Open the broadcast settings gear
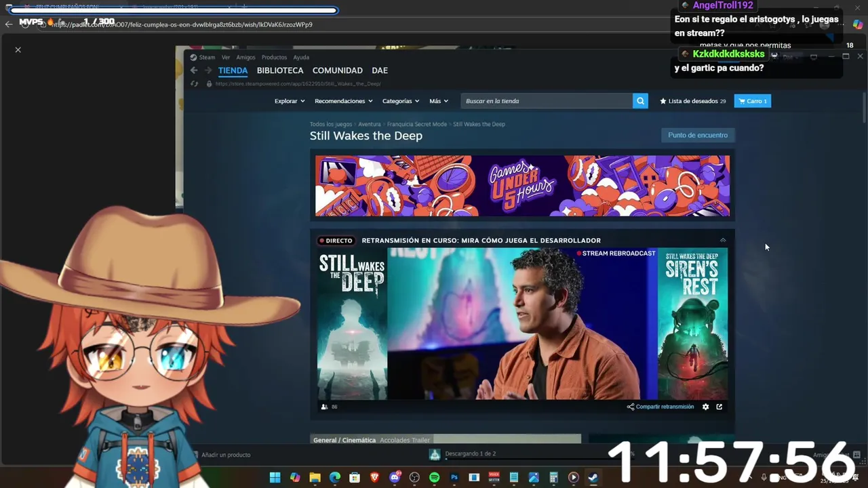Screen dimensions: 868x488 [x=705, y=407]
